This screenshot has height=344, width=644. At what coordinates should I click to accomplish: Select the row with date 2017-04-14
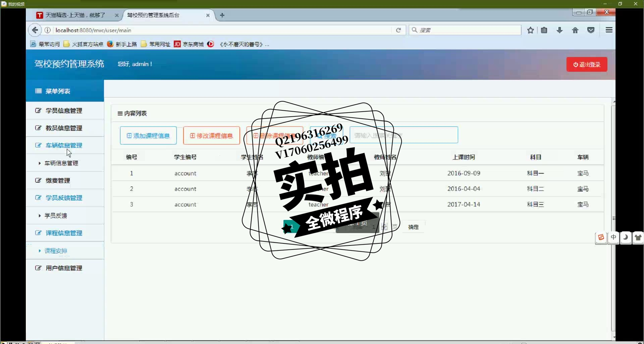click(x=357, y=204)
